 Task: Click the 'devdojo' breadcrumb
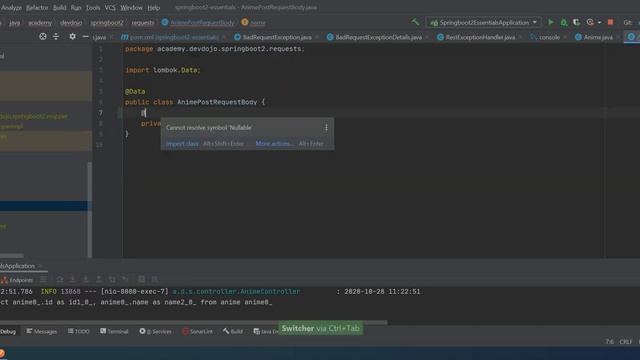71,23
